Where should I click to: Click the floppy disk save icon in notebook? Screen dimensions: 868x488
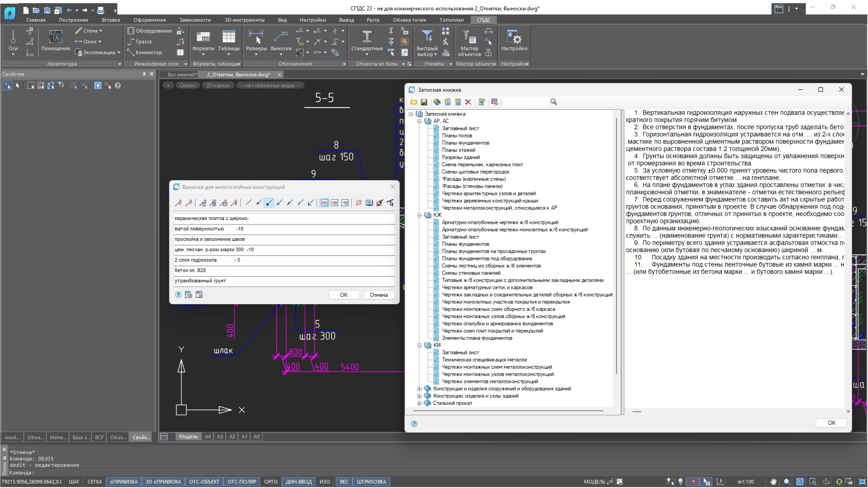pos(424,102)
